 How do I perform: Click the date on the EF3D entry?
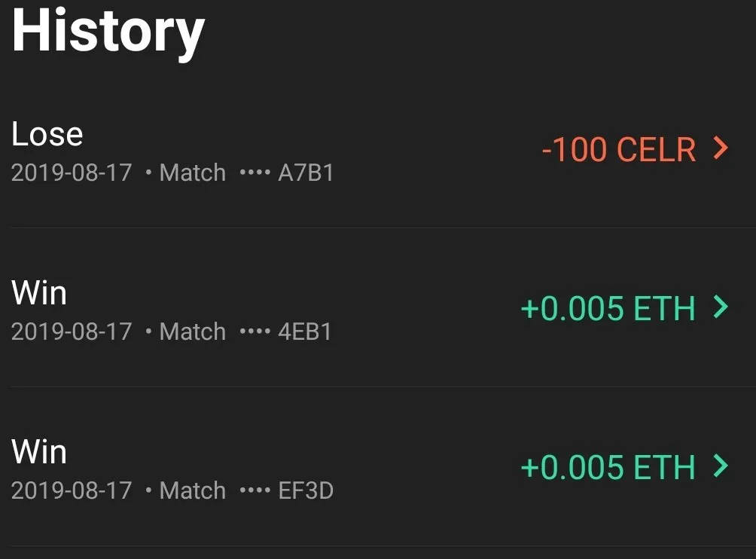point(72,491)
